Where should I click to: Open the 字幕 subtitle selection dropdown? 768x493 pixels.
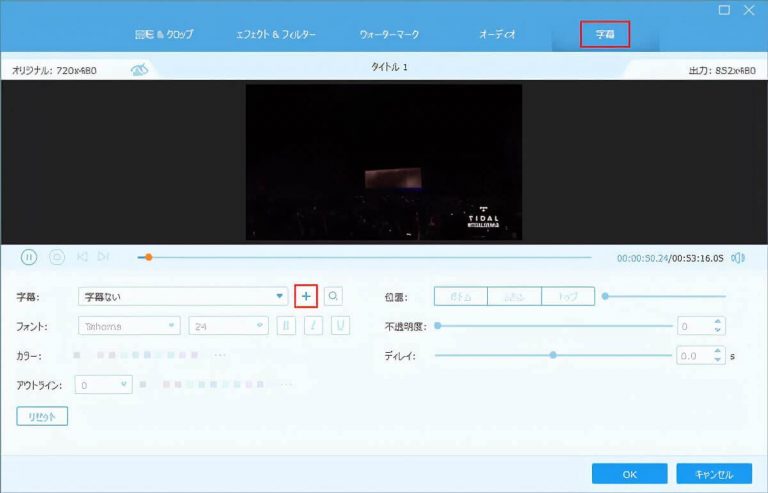[x=280, y=297]
